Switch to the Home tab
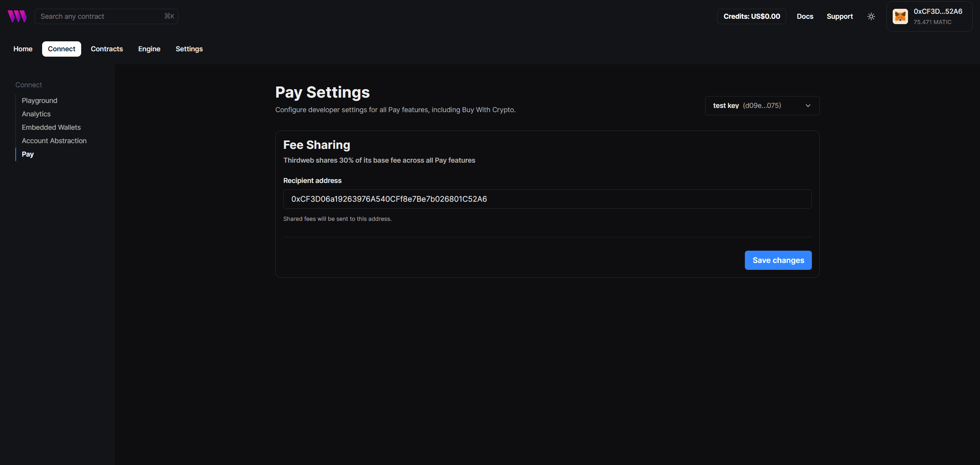This screenshot has width=980, height=465. [x=23, y=49]
